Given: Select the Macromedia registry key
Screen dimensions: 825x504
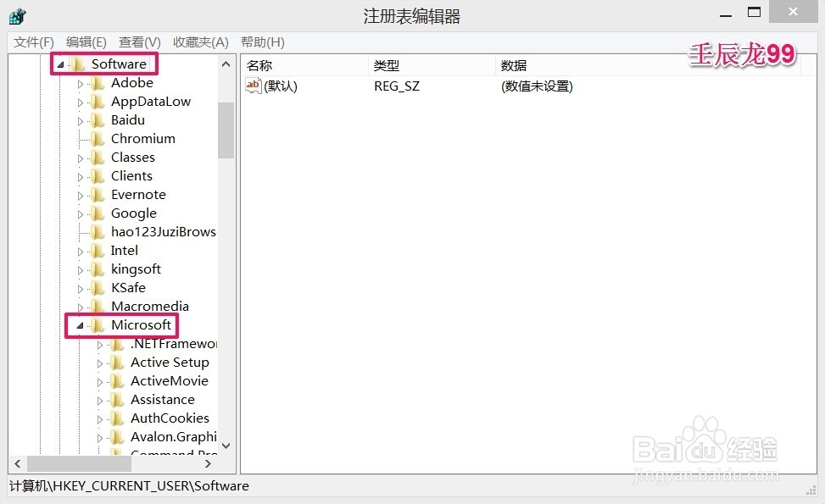Looking at the screenshot, I should pos(150,307).
